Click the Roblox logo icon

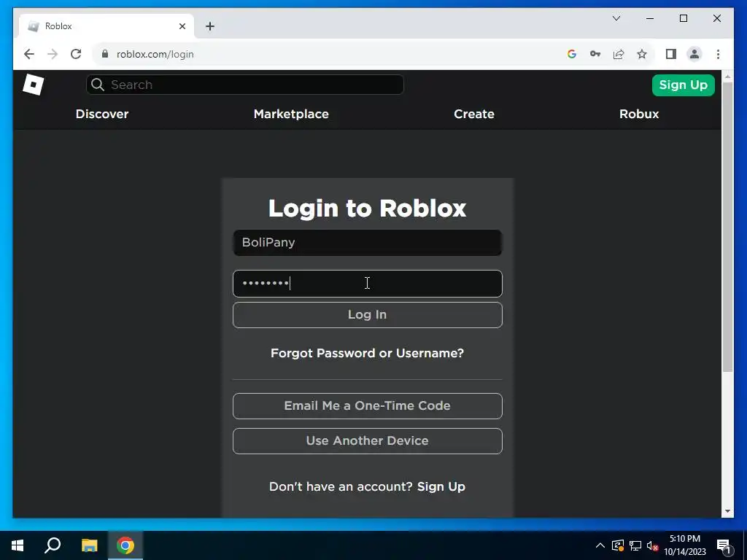tap(34, 85)
